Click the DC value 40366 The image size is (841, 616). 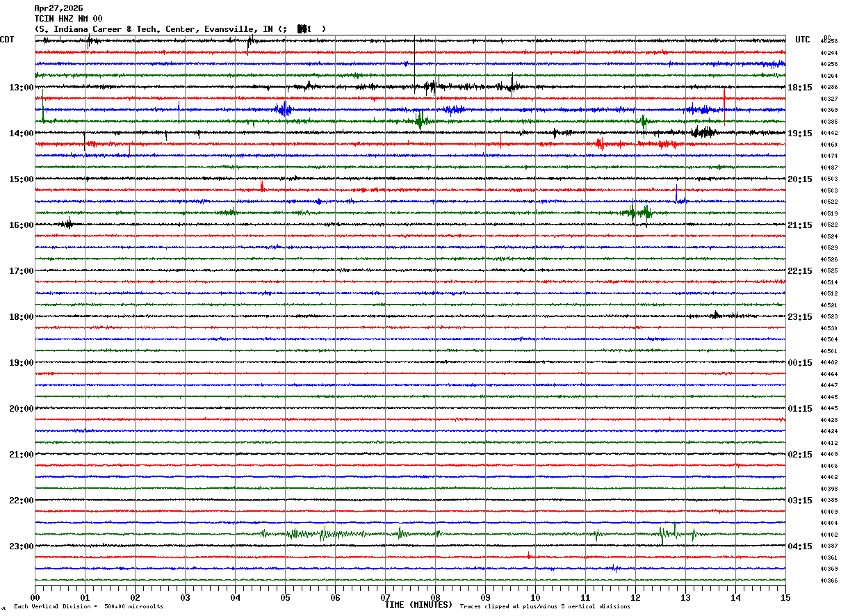tap(829, 581)
